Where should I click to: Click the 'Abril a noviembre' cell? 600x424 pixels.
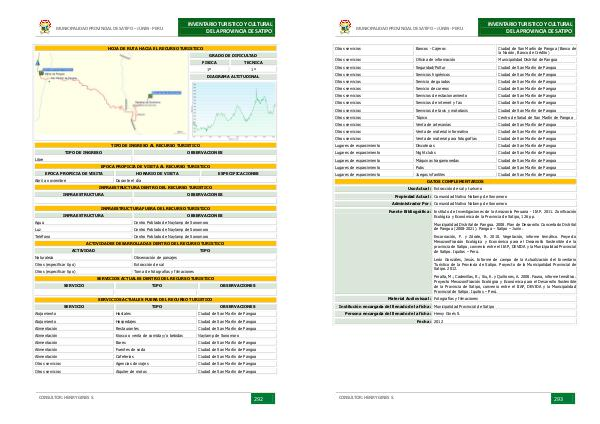(x=74, y=180)
